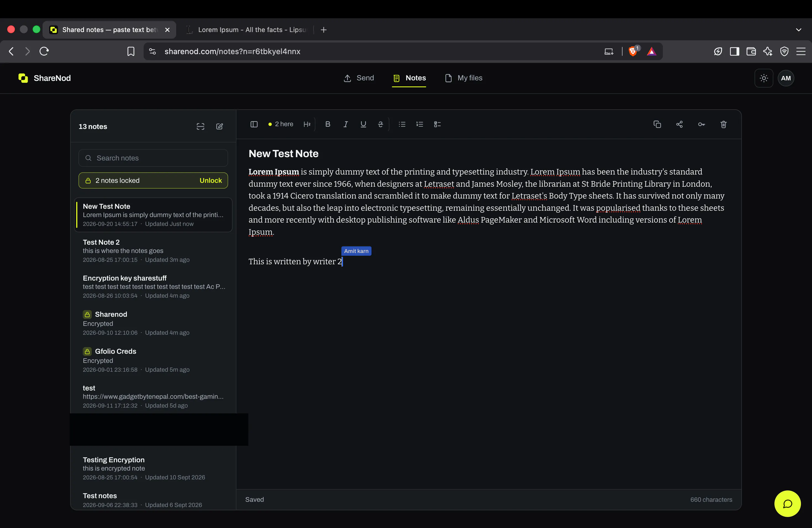Toggle underline formatting

click(363, 124)
